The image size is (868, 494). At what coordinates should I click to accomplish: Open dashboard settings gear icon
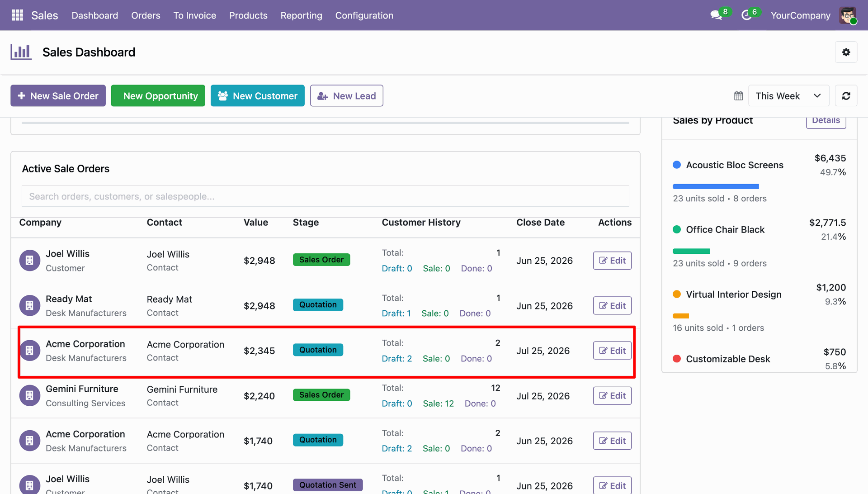click(x=846, y=52)
